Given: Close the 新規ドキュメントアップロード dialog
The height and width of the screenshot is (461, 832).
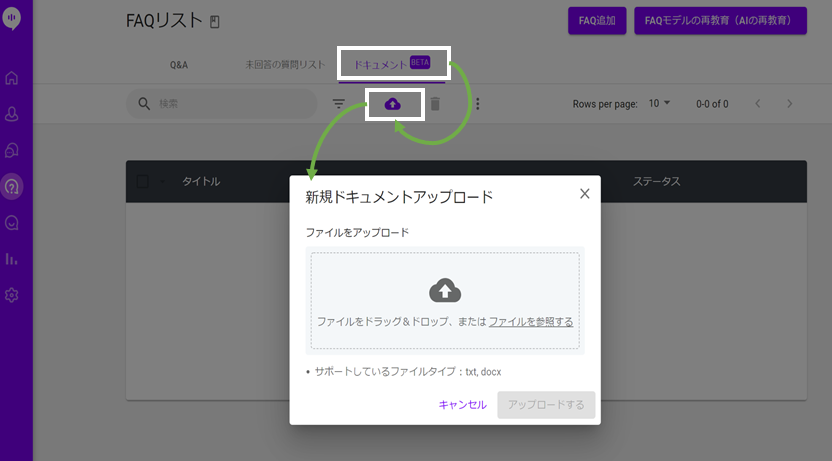Looking at the screenshot, I should [585, 194].
